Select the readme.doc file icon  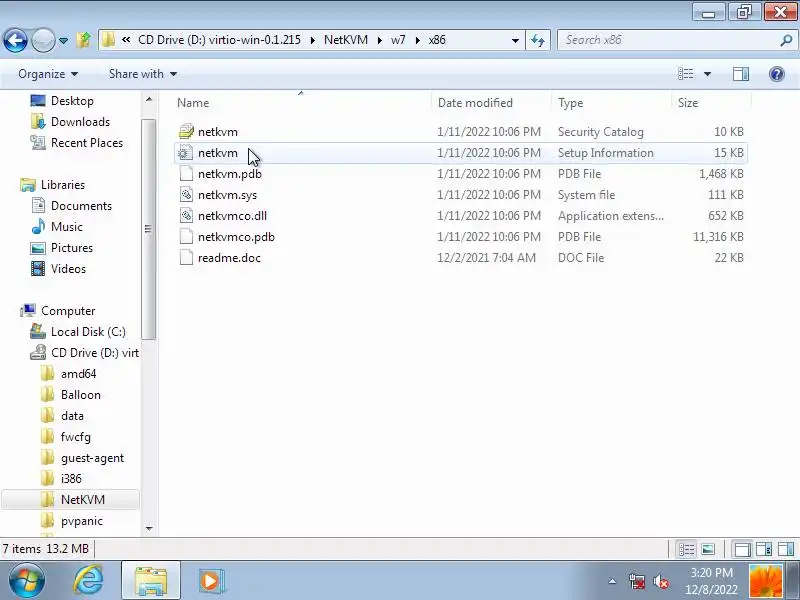186,257
